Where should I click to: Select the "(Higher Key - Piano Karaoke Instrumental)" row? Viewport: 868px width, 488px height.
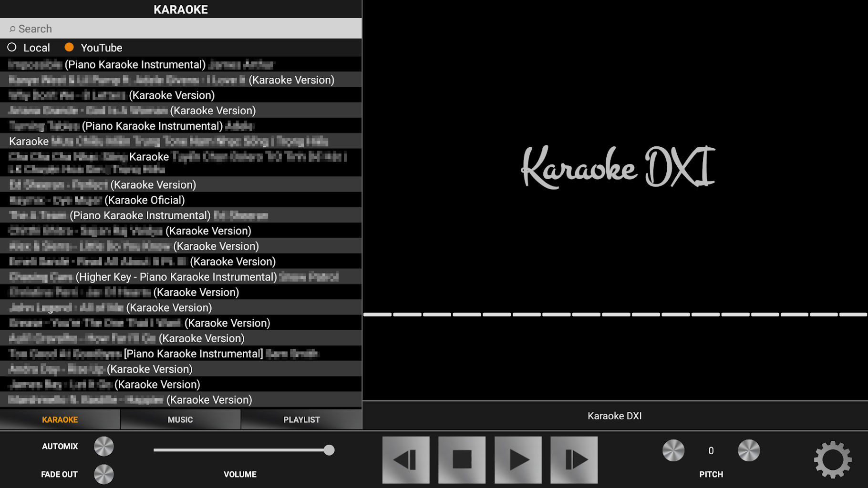[181, 277]
